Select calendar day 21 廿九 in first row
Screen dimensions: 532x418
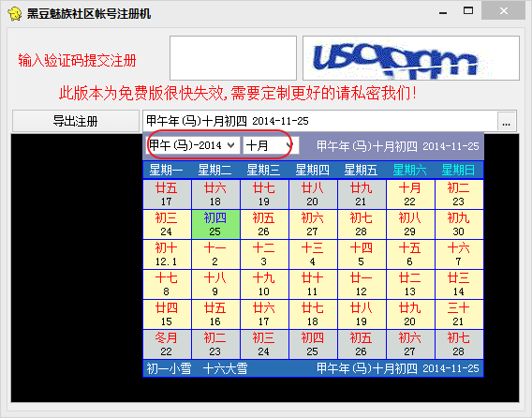(x=362, y=194)
